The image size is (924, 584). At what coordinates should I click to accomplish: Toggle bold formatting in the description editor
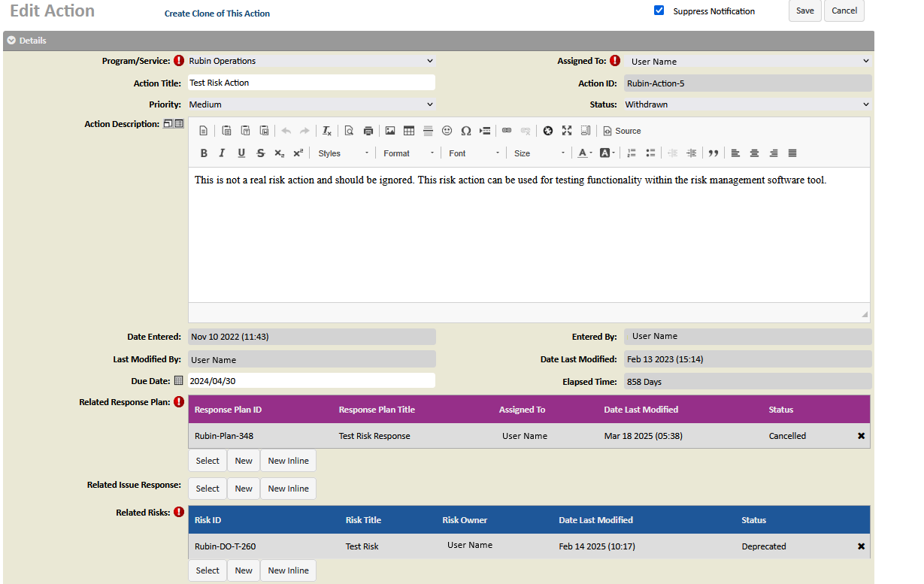click(204, 153)
